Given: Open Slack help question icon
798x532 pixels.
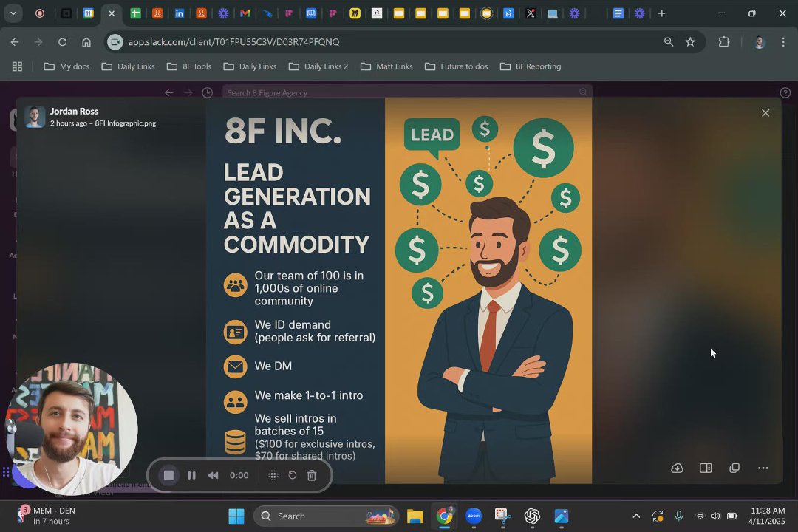Looking at the screenshot, I should 785,92.
